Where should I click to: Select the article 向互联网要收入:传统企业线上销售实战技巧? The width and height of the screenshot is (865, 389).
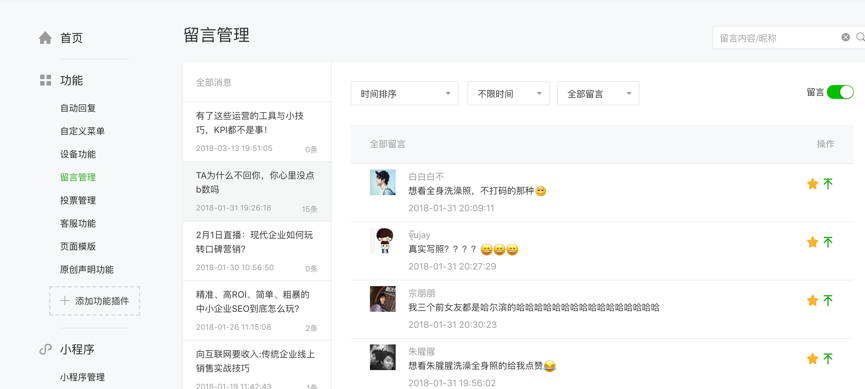tap(257, 365)
